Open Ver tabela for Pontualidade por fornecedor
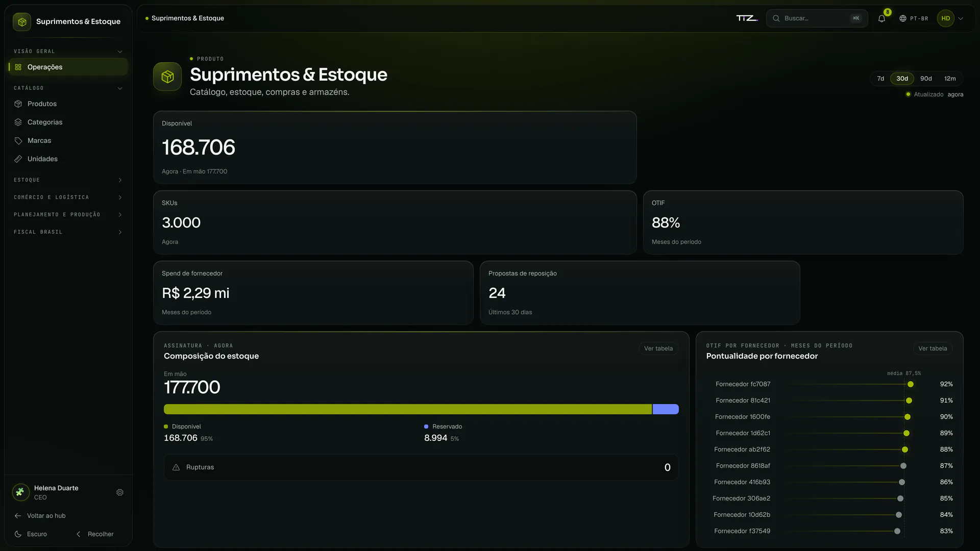This screenshot has height=551, width=980. (933, 348)
